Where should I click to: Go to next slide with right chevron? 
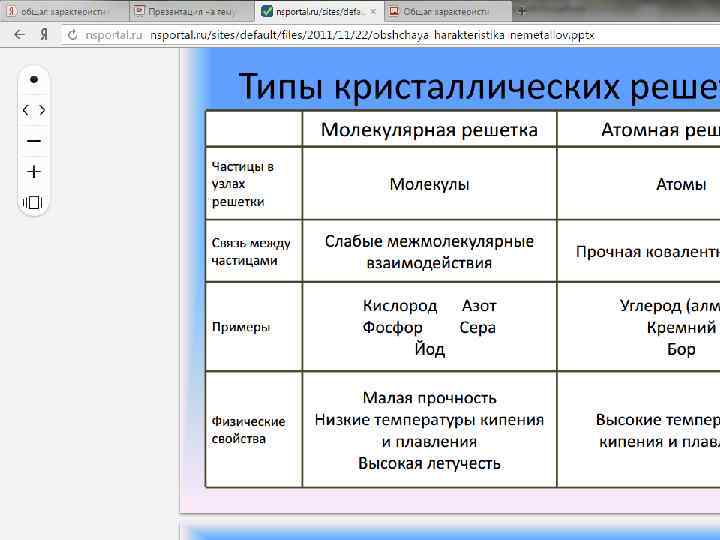[42, 110]
